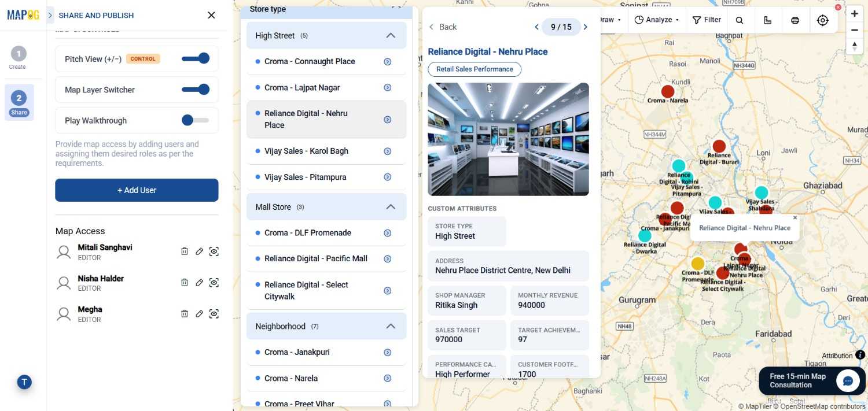Screen dimensions: 868x411
Task: Zoom in on the map
Action: [855, 13]
